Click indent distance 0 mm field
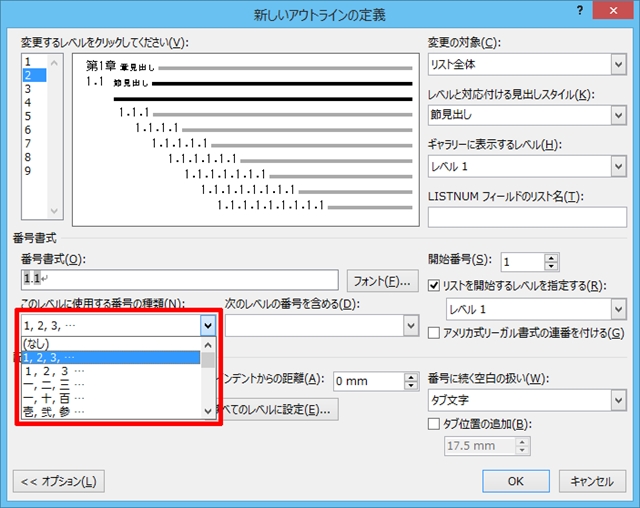The width and height of the screenshot is (640, 508). click(369, 381)
